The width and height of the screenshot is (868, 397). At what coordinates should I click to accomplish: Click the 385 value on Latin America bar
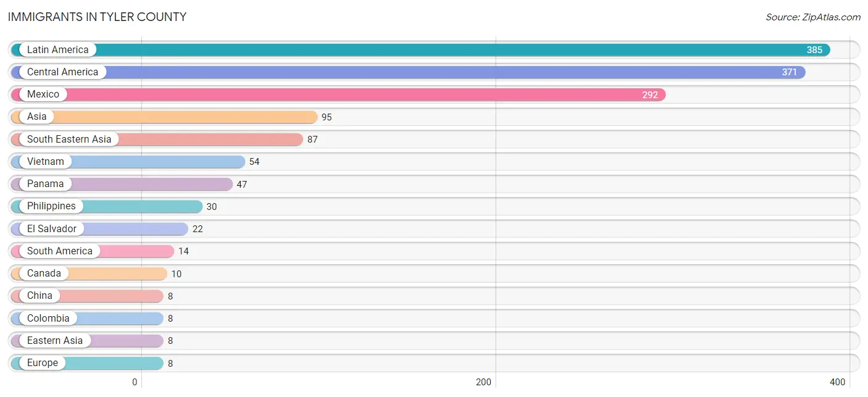pyautogui.click(x=814, y=50)
